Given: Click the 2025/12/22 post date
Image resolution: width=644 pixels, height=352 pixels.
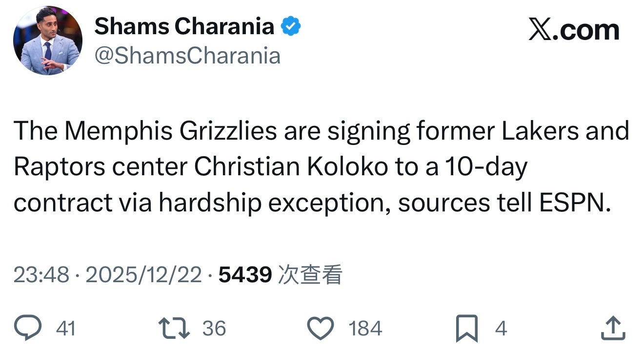Looking at the screenshot, I should 143,275.
